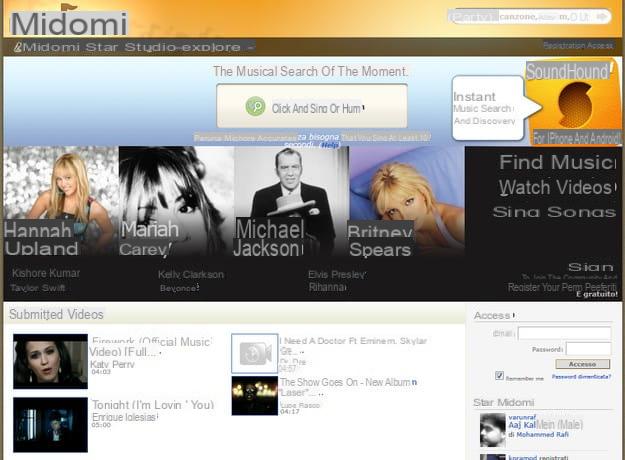This screenshot has height=460, width=625.
Task: Open the Elvis Presley artist link
Action: click(x=337, y=274)
